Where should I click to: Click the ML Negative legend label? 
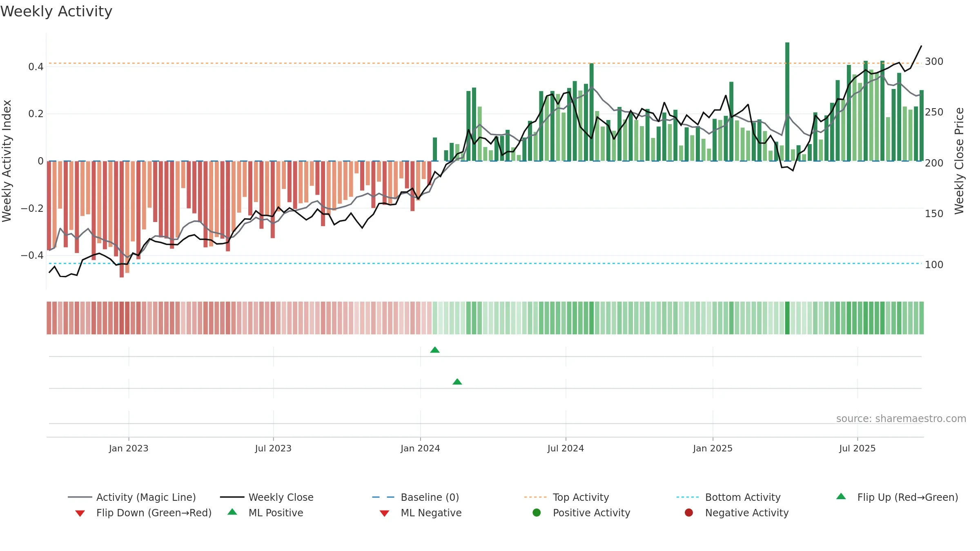(431, 513)
